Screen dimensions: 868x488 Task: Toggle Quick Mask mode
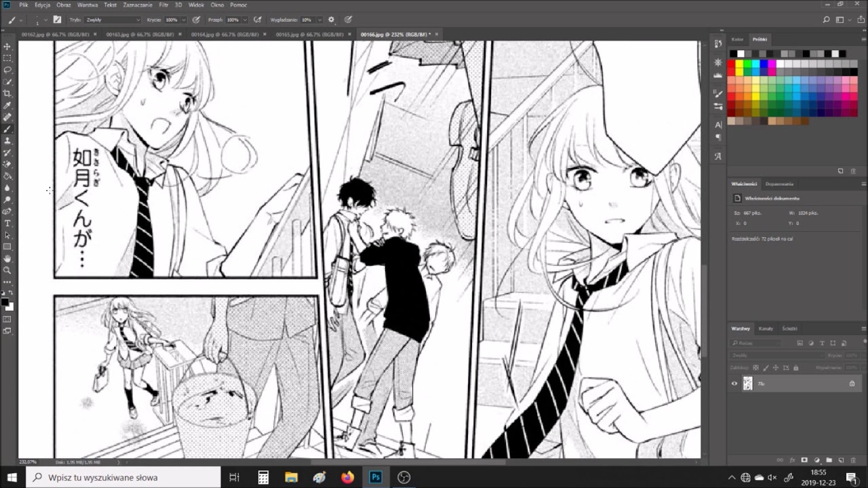[7, 319]
